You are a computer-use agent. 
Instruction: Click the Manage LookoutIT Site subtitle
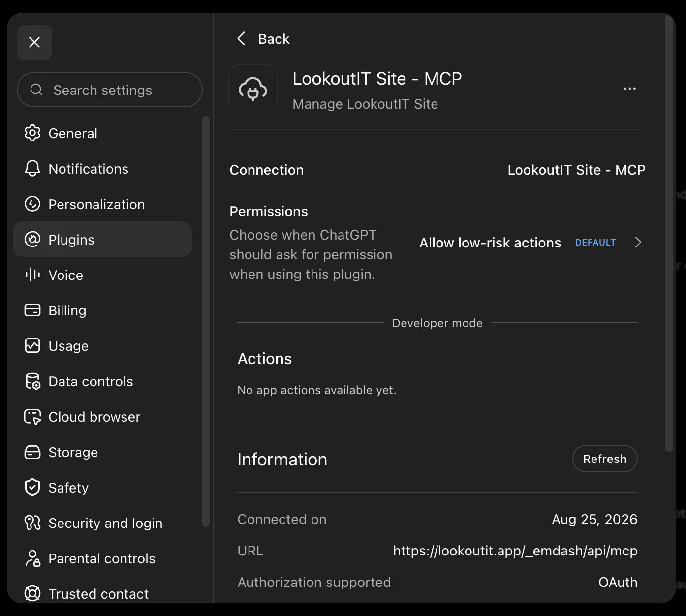pyautogui.click(x=365, y=104)
